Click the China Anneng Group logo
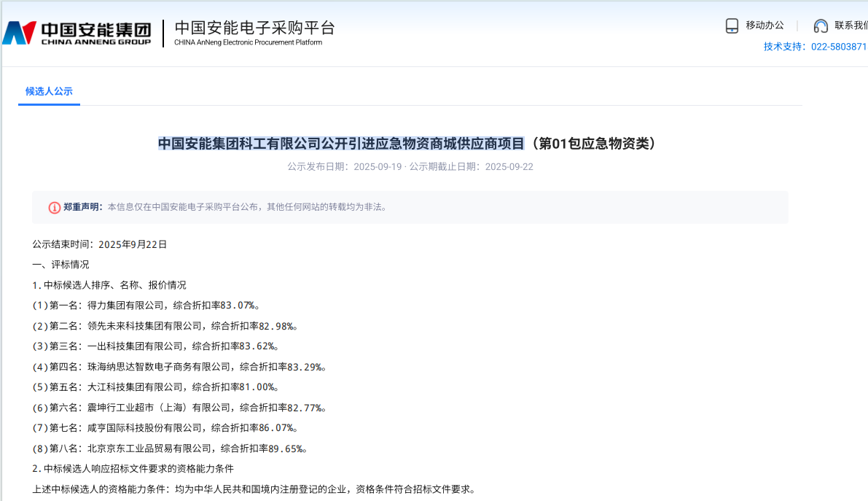 click(77, 33)
